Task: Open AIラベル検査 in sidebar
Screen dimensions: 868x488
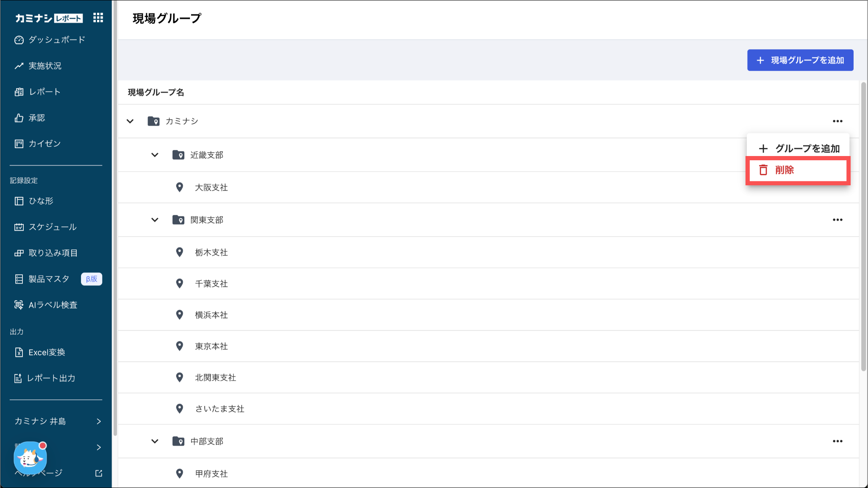Action: pyautogui.click(x=53, y=305)
